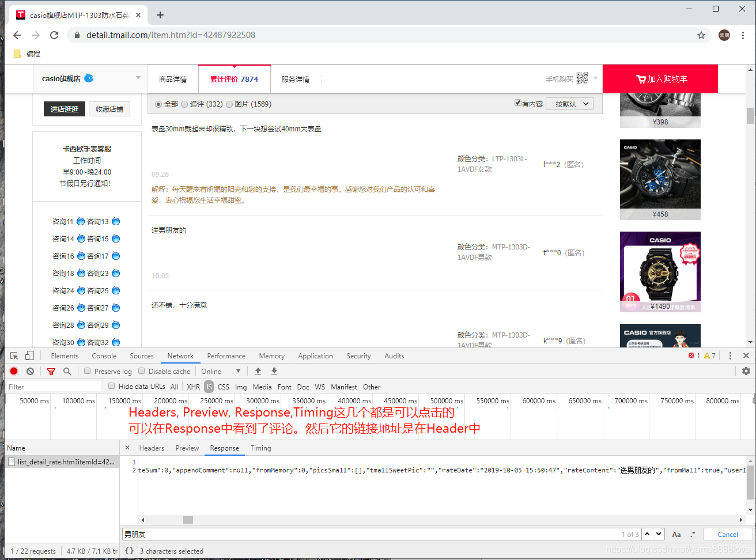Clear the network log

point(30,371)
